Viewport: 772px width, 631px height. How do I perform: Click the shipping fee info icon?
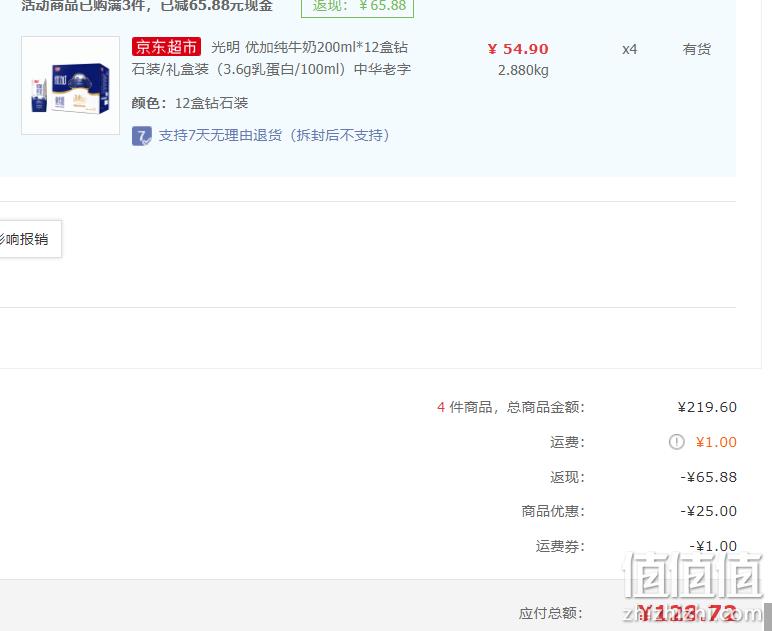676,442
